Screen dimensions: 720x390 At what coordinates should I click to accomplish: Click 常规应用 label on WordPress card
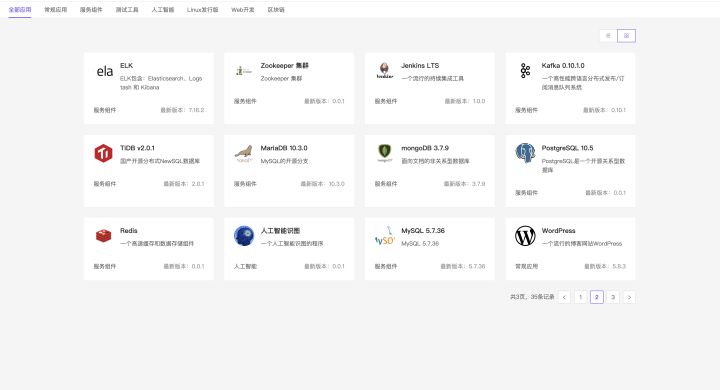click(526, 266)
